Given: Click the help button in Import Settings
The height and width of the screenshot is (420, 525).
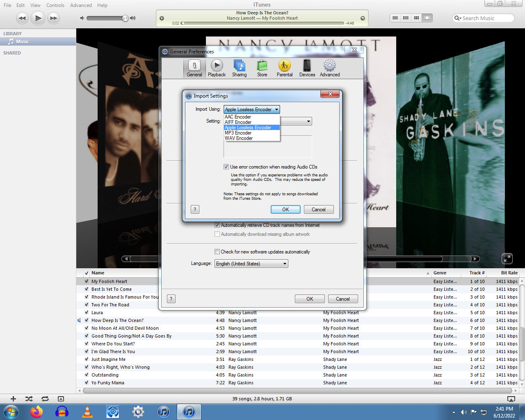Looking at the screenshot, I should click(x=195, y=210).
